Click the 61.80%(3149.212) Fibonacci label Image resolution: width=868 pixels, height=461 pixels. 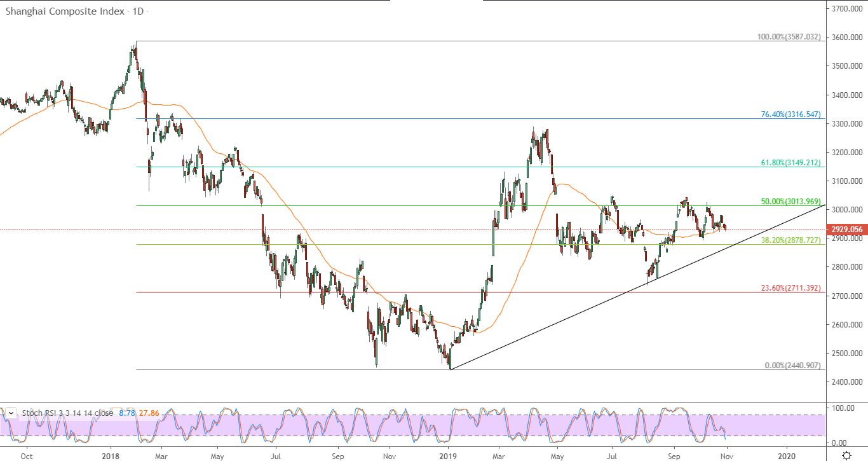[x=790, y=163]
